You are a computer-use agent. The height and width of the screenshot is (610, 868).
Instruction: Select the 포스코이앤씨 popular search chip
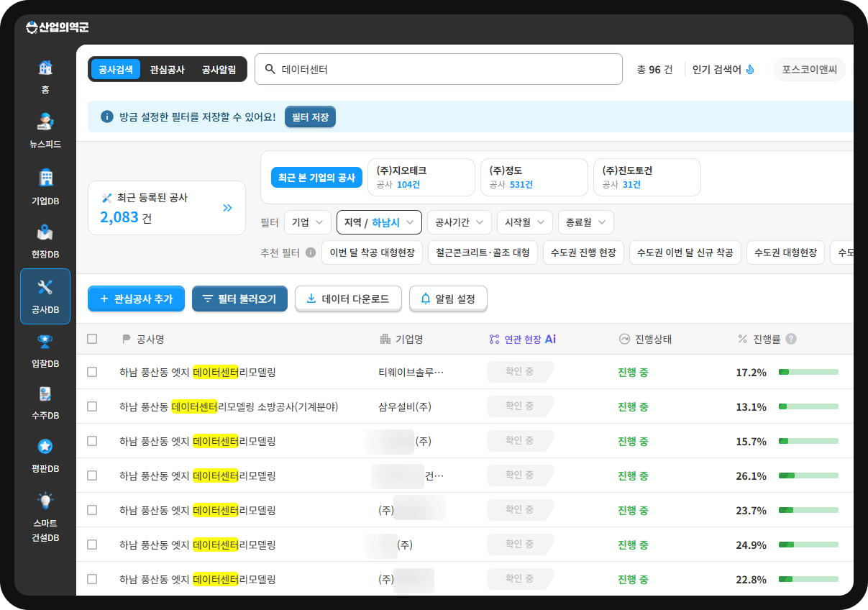810,70
